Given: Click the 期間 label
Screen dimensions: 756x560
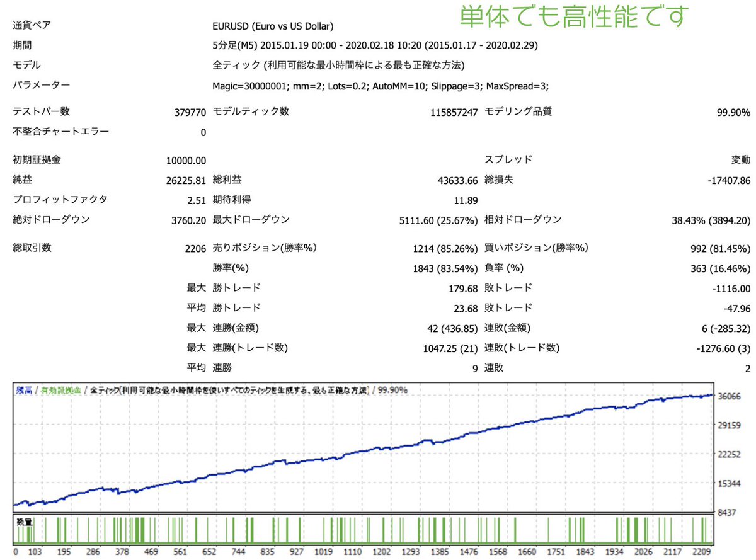Looking at the screenshot, I should [22, 45].
